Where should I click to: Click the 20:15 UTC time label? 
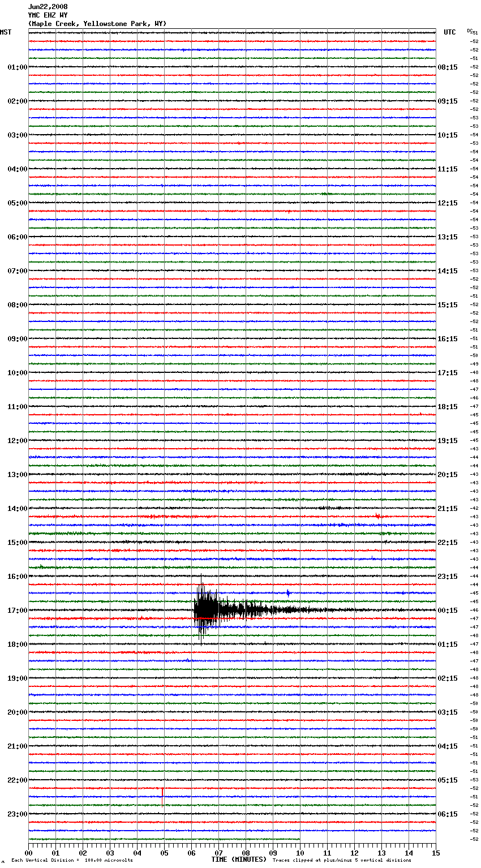click(x=448, y=475)
